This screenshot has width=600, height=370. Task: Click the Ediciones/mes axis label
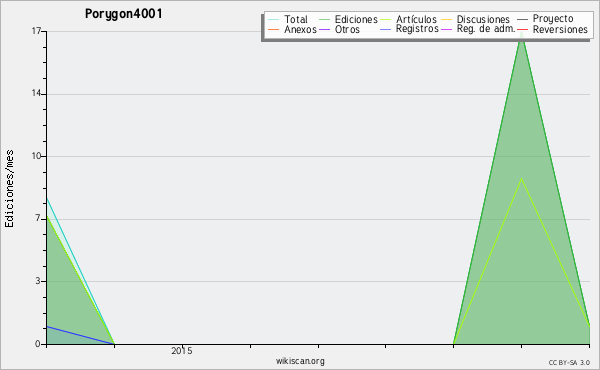click(9, 189)
